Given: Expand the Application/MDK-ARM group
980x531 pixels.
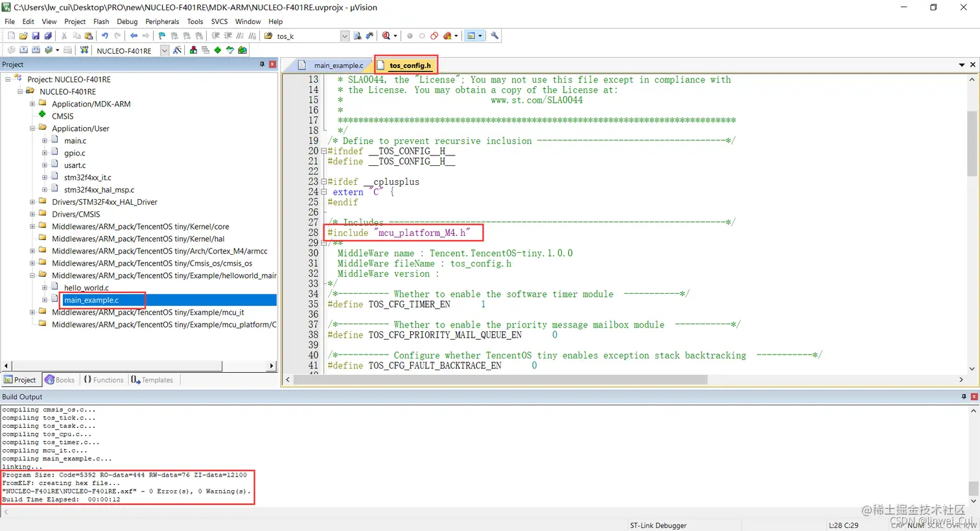Looking at the screenshot, I should pos(32,104).
